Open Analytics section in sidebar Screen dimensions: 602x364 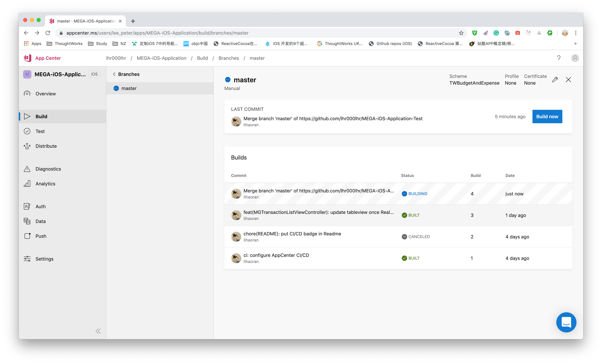tap(45, 184)
